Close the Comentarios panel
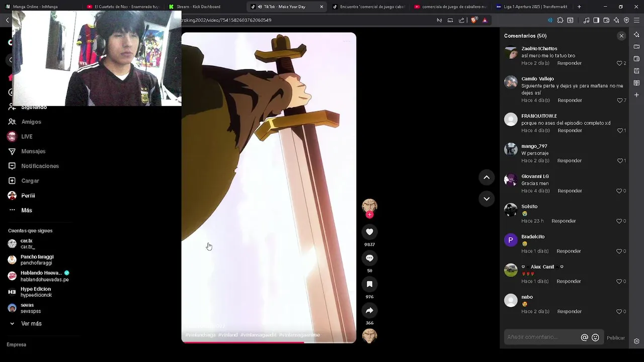 [621, 36]
